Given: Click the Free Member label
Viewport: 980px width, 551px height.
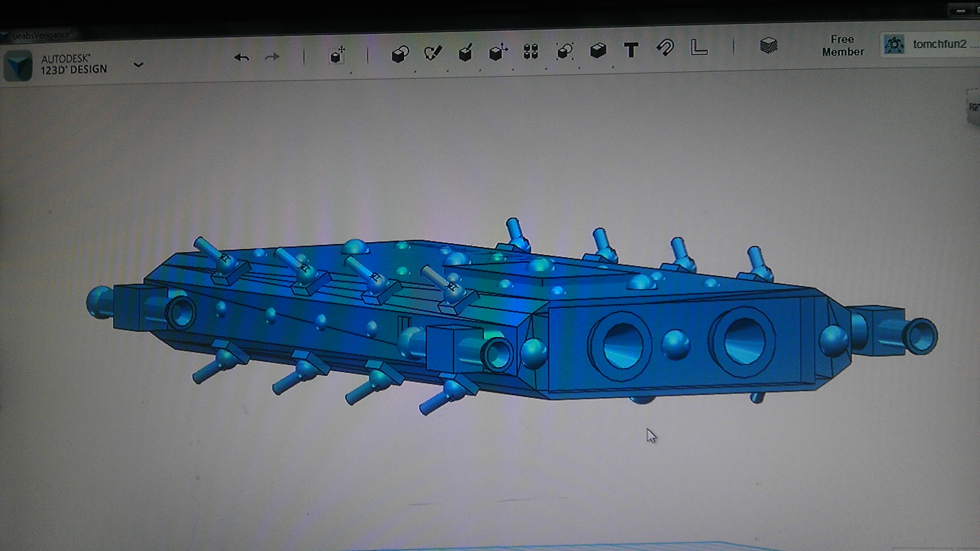Looking at the screenshot, I should [x=843, y=46].
